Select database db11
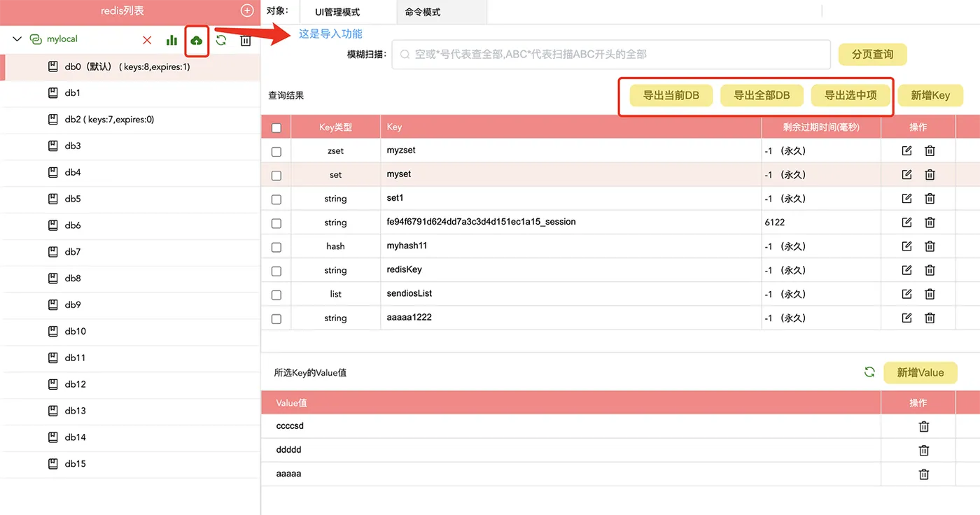 coord(130,358)
